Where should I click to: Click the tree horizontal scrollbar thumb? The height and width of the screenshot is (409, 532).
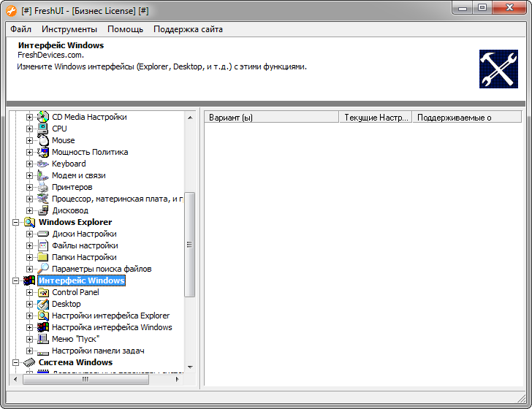(85, 379)
